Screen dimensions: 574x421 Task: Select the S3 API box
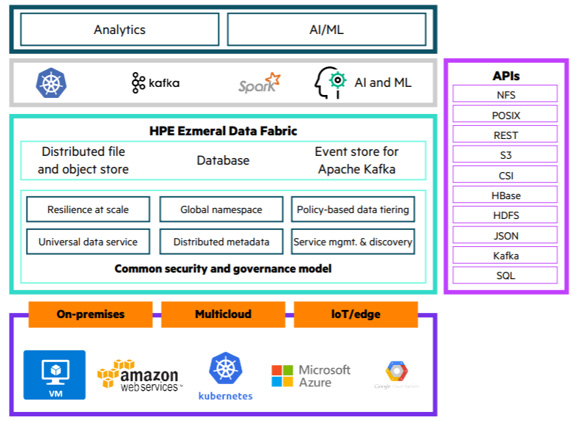505,154
